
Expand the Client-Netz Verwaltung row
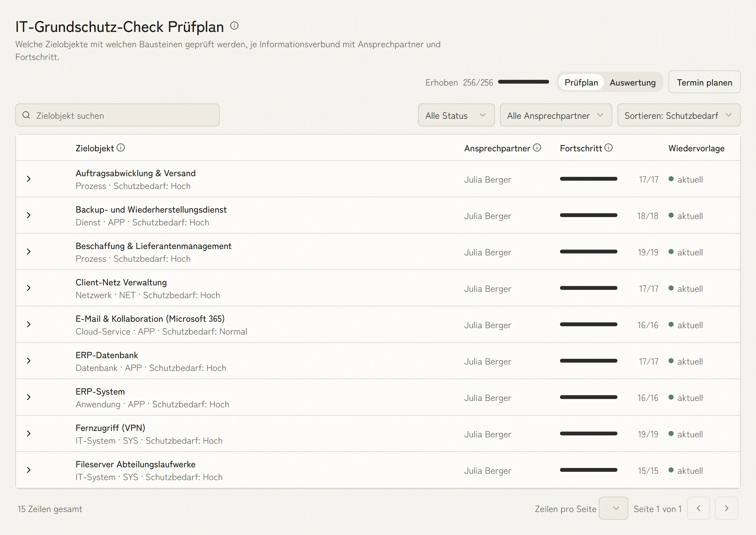(x=29, y=288)
